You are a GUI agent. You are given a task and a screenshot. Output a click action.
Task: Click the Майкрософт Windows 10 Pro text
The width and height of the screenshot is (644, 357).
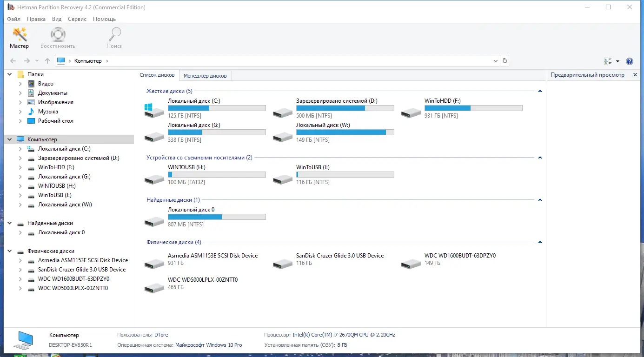pyautogui.click(x=209, y=345)
